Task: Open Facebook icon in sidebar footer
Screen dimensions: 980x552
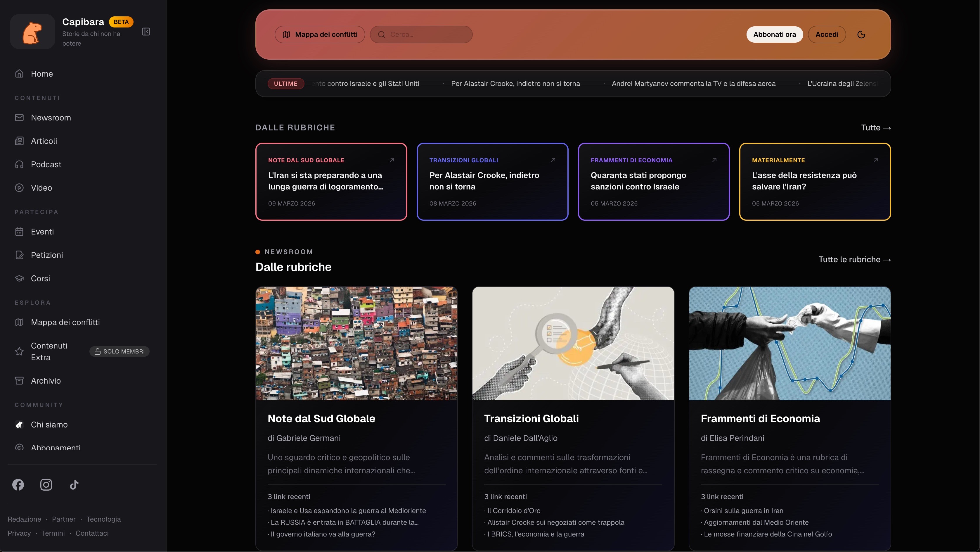Action: tap(18, 485)
